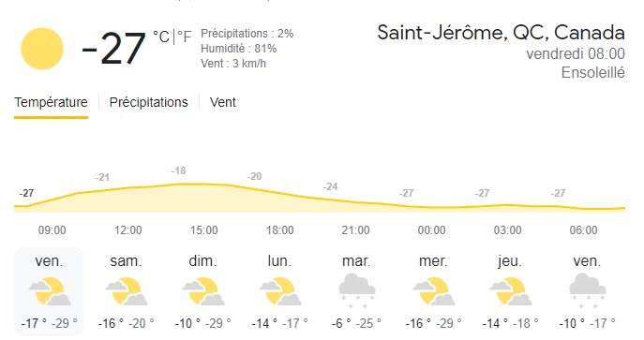Viewport: 644px width, 340px height.
Task: Click the 00:00 hour label
Action: click(x=431, y=230)
